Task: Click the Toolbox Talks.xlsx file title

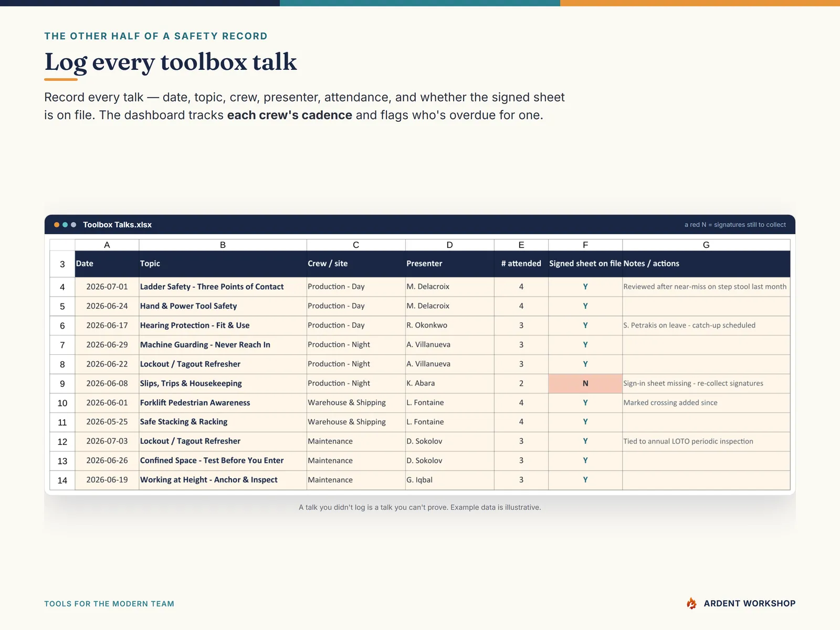Action: pyautogui.click(x=117, y=225)
